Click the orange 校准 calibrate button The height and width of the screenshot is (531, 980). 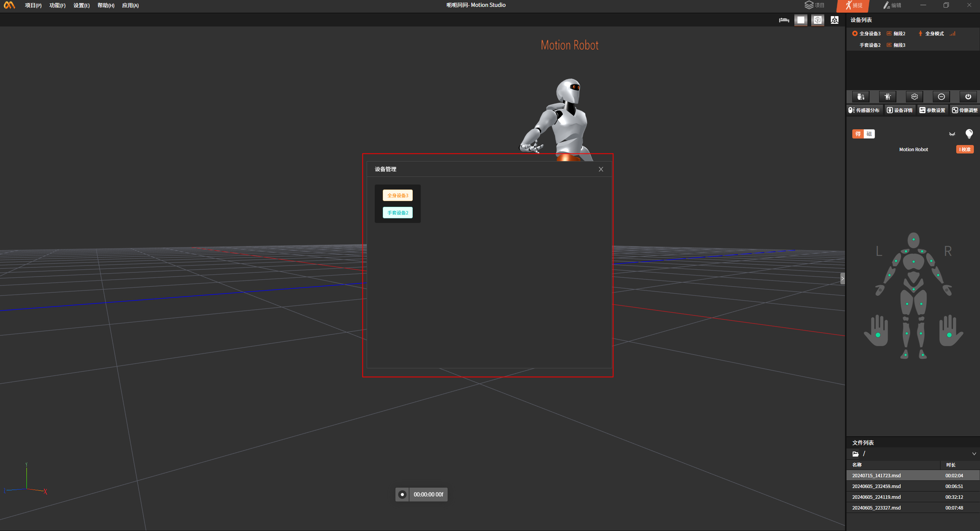point(965,149)
